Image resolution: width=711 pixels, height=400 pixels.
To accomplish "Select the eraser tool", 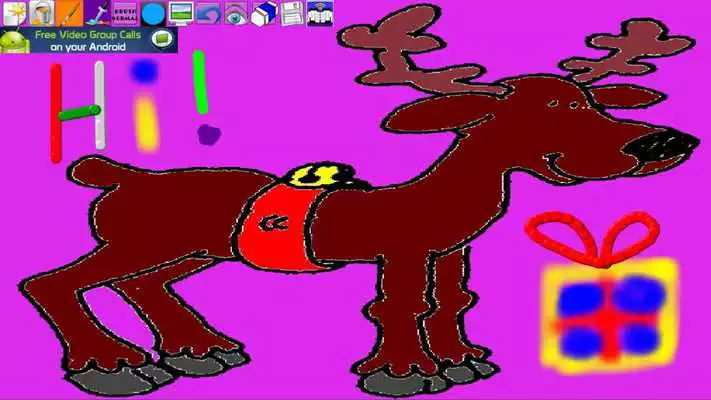I will [x=264, y=13].
